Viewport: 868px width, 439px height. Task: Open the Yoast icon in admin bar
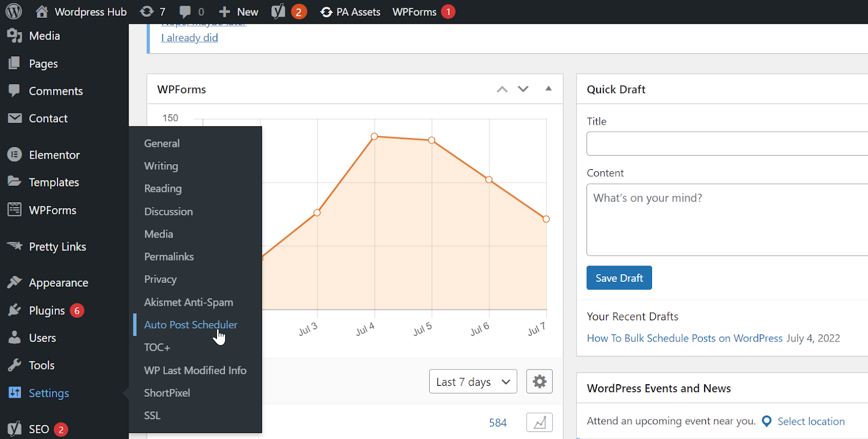[x=278, y=11]
